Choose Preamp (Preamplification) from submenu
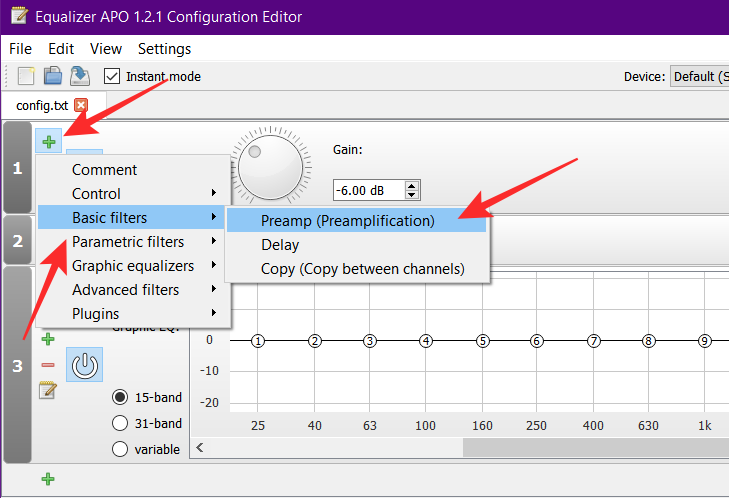Screen dimensions: 729x498 (348, 221)
